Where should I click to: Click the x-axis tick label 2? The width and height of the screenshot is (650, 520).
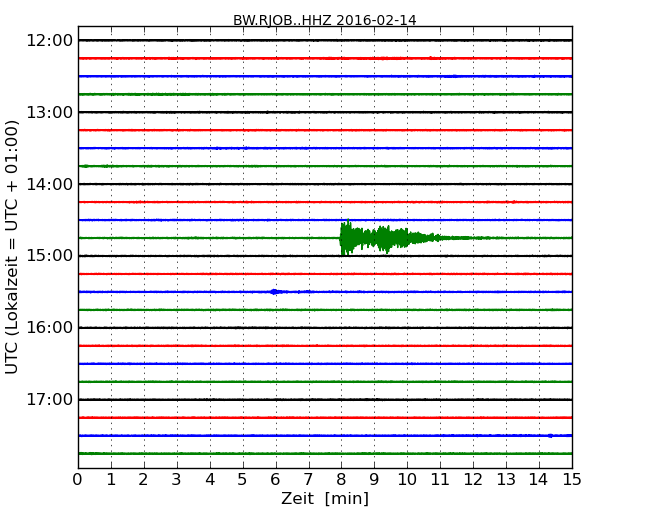tap(143, 480)
